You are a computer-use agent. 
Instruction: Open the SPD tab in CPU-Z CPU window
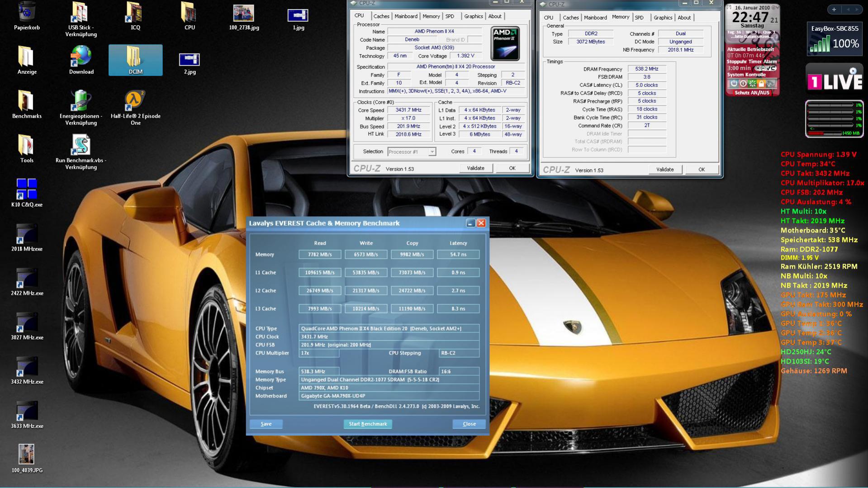click(450, 16)
